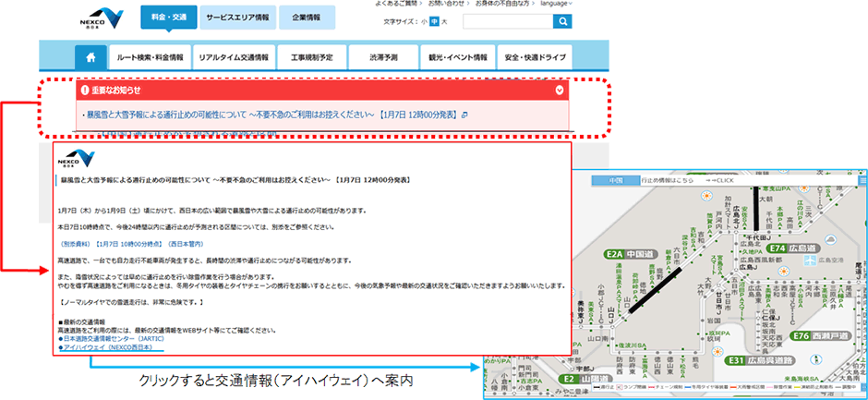The image size is (868, 400).
Task: Click 行止め情報はこちら on the map
Action: coord(667,180)
